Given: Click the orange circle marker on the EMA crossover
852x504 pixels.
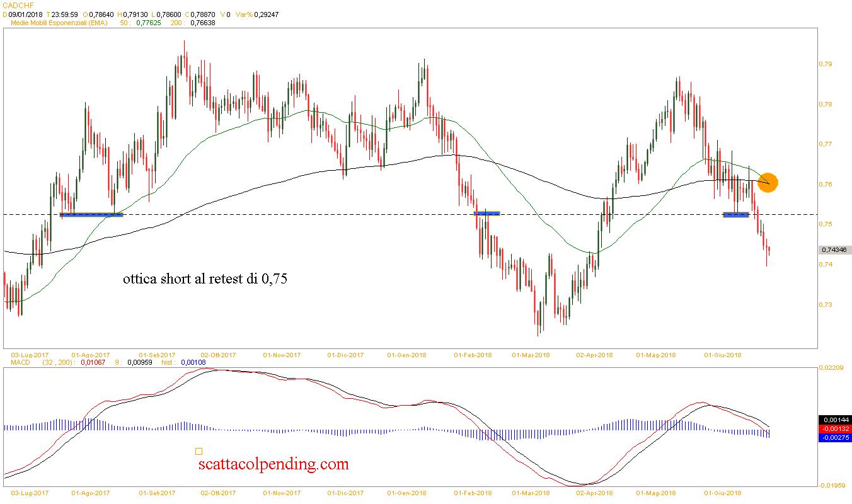Looking at the screenshot, I should [768, 183].
